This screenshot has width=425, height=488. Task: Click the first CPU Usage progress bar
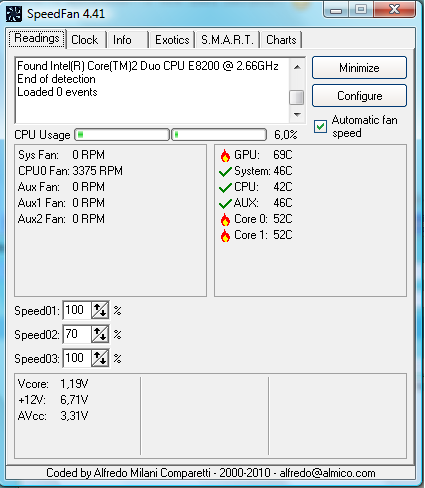pyautogui.click(x=122, y=135)
